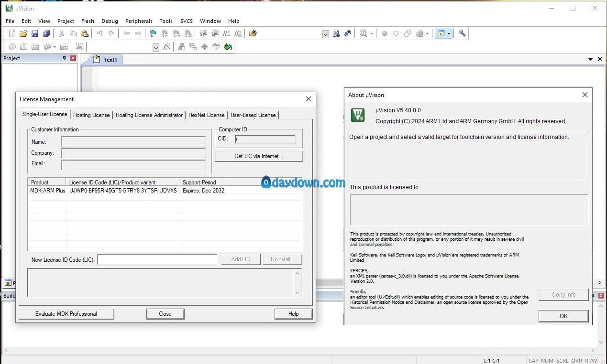Select the MDK-ARM Plus license row
This screenshot has height=364, width=607.
tap(165, 191)
